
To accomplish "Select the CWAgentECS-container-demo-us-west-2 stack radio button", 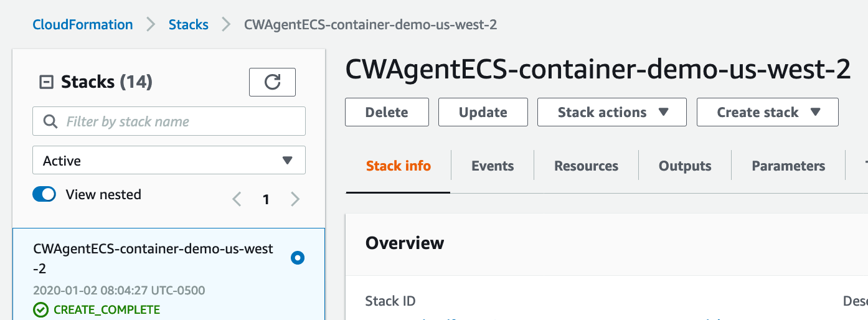I will coord(298,258).
